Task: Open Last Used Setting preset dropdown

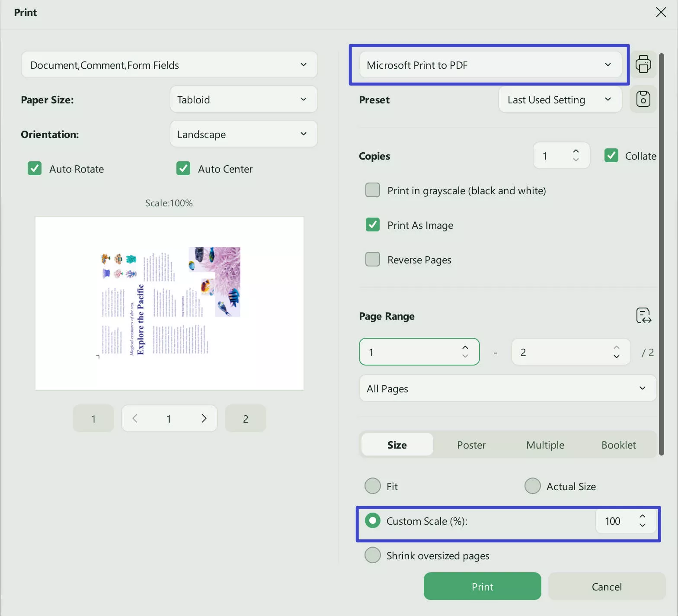Action: (x=560, y=99)
